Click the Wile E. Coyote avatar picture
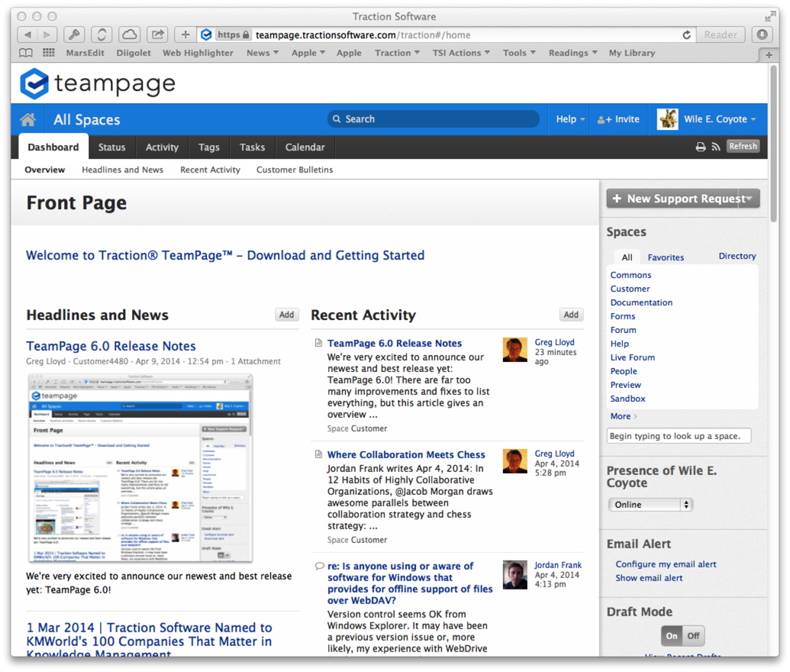This screenshot has height=672, width=790. (667, 119)
